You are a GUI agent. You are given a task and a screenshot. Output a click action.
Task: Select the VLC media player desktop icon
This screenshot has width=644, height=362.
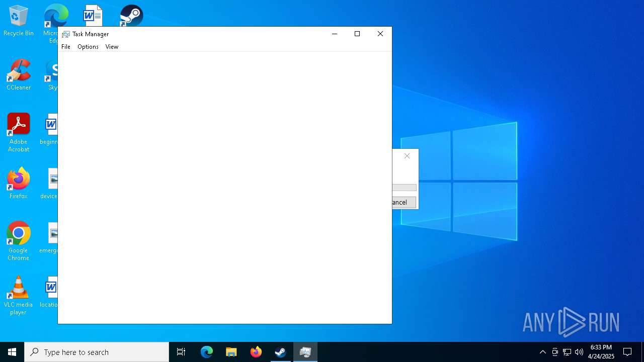click(x=19, y=296)
